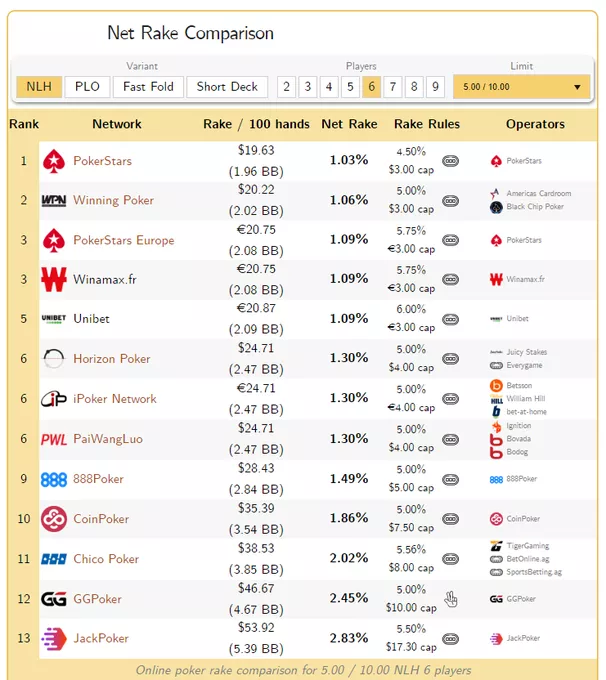
Task: Open the Winning Poker network link
Action: point(113,200)
